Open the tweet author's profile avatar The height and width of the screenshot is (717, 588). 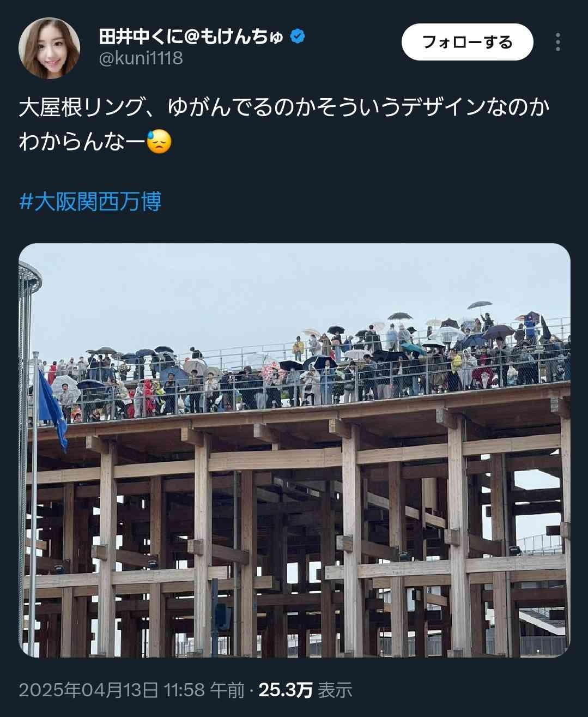pos(49,48)
